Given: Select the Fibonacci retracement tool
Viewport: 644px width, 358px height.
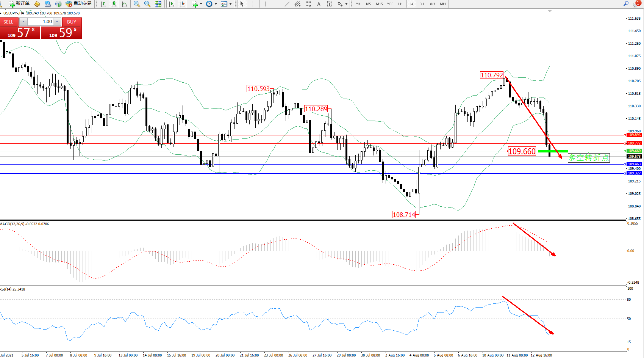Looking at the screenshot, I should (x=308, y=4).
